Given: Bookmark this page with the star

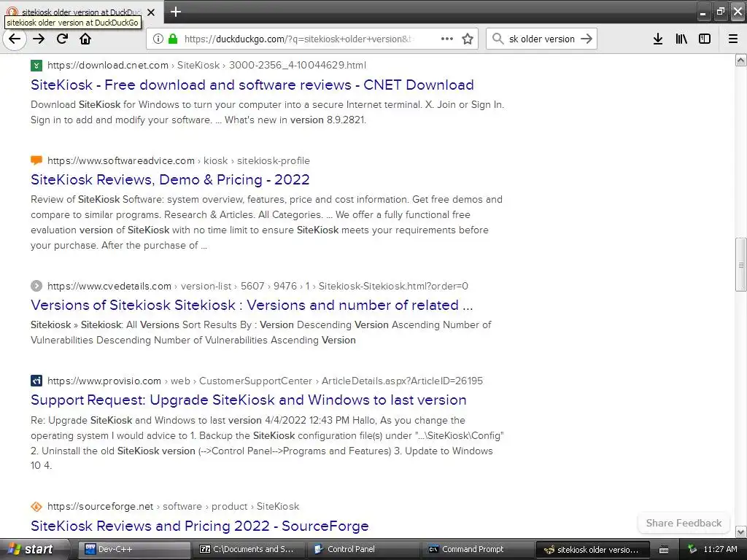Looking at the screenshot, I should [x=468, y=39].
